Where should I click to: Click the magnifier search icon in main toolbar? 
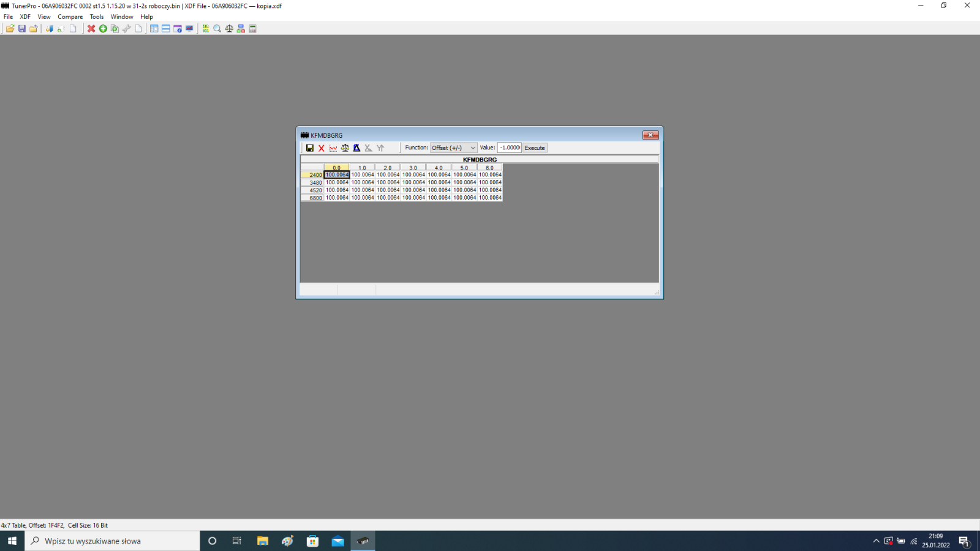(x=217, y=29)
